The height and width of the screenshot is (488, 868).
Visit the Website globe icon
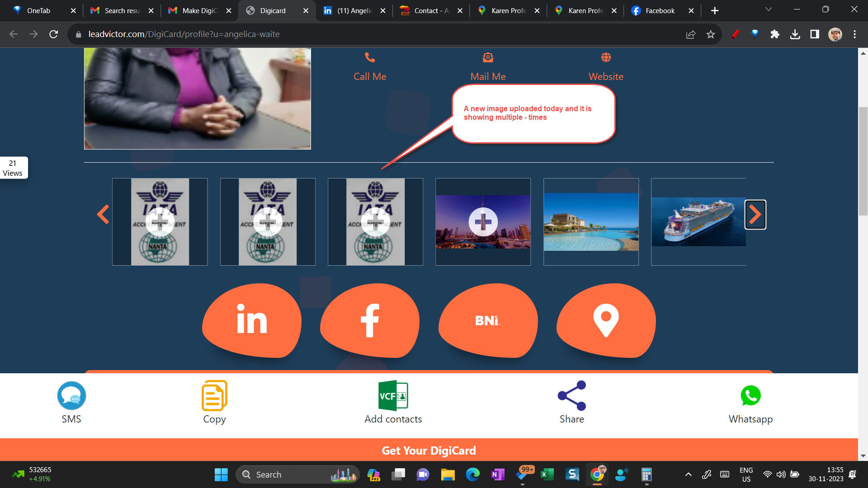pyautogui.click(x=606, y=57)
